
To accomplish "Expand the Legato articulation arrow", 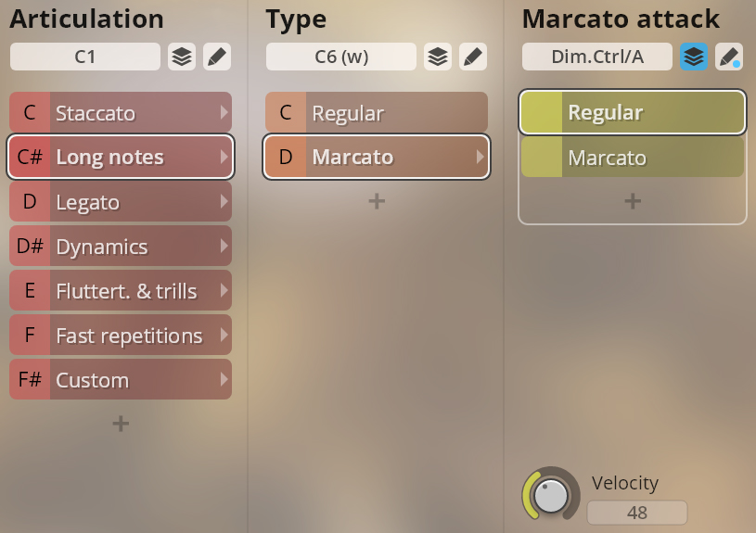I will (x=224, y=202).
